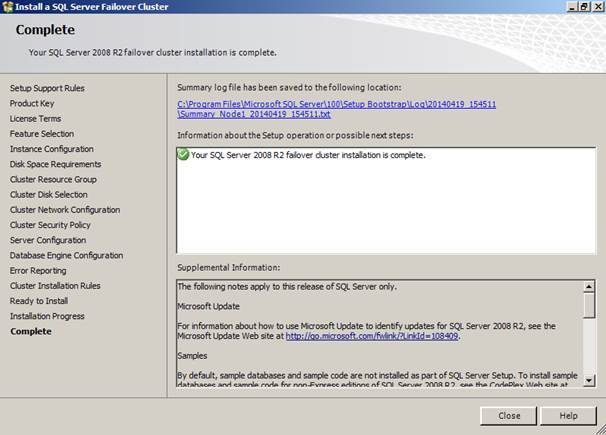Click the green success checkmark icon
This screenshot has width=606, height=435.
click(x=183, y=155)
